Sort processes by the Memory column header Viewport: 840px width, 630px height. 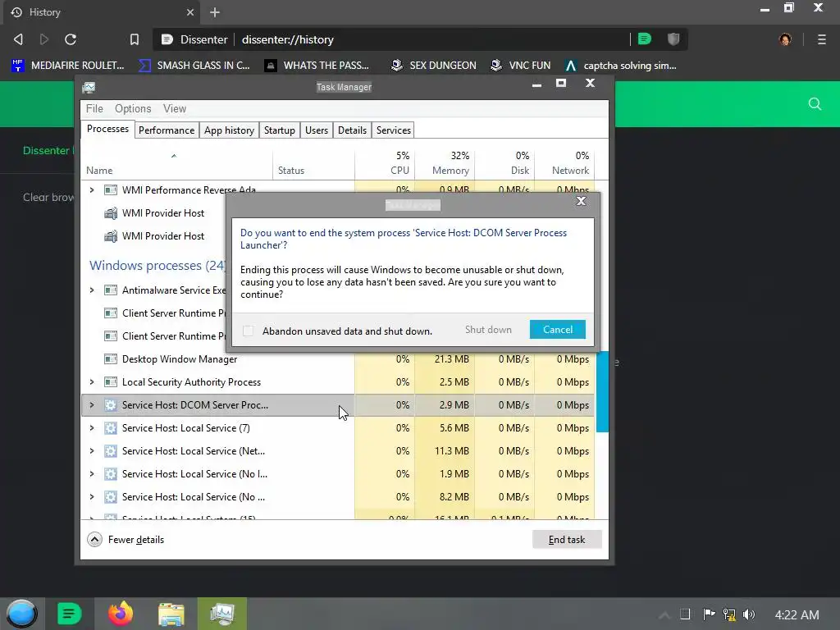coord(445,163)
